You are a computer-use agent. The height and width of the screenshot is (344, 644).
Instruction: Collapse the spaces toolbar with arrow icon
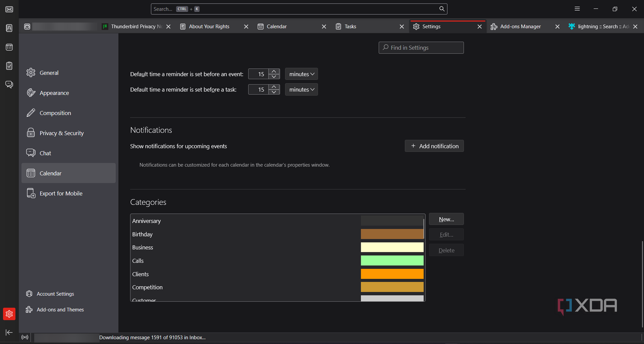pos(9,332)
